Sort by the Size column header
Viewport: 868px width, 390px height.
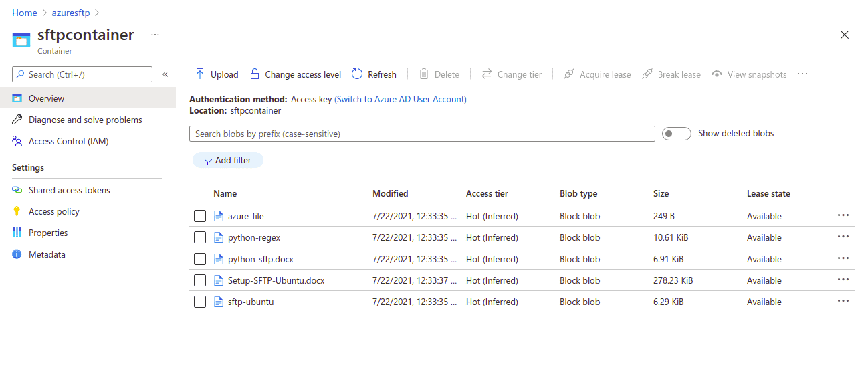661,193
